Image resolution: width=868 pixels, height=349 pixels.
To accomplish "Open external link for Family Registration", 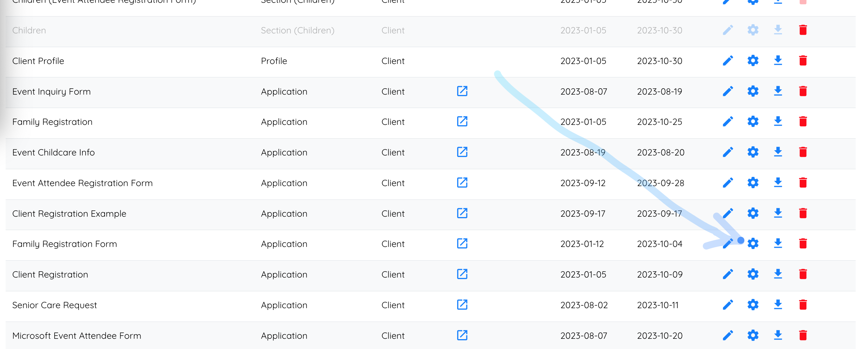I will tap(462, 121).
